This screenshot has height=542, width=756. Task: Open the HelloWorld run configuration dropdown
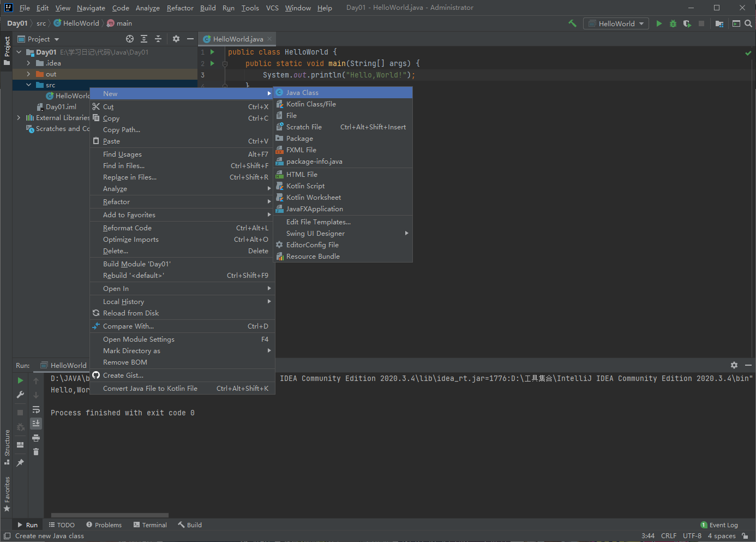[616, 23]
